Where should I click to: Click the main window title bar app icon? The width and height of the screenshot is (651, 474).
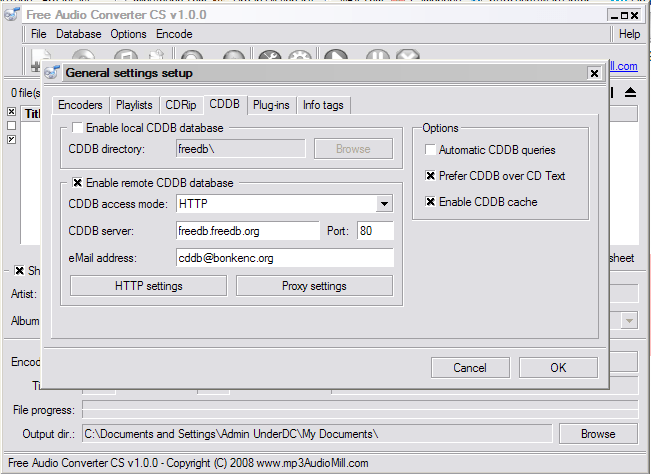tap(12, 15)
